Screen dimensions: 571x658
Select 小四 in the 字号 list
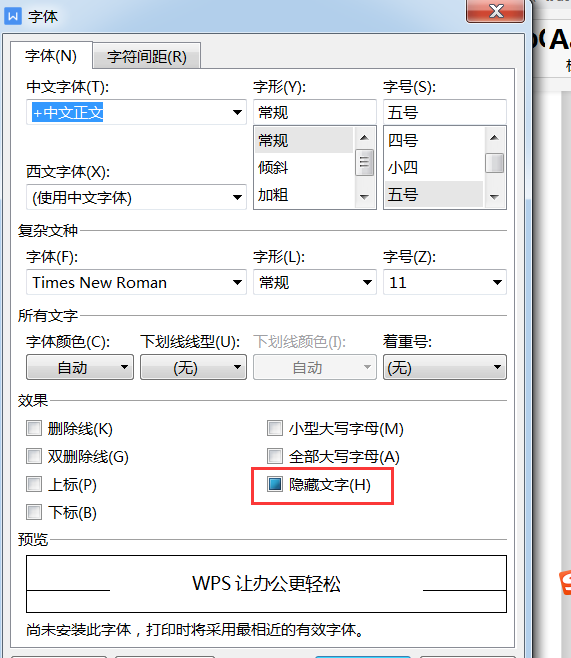tap(434, 167)
